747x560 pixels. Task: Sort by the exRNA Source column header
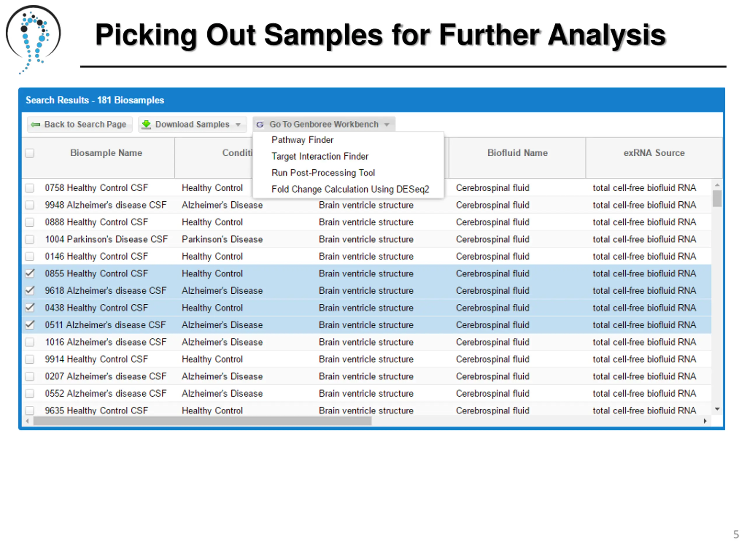pyautogui.click(x=654, y=153)
